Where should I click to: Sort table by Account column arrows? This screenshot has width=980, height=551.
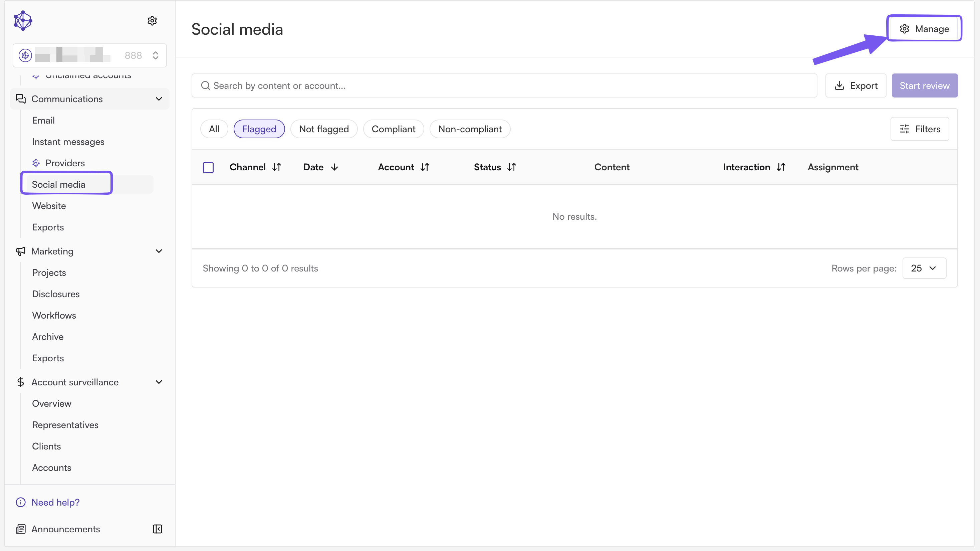click(x=425, y=167)
